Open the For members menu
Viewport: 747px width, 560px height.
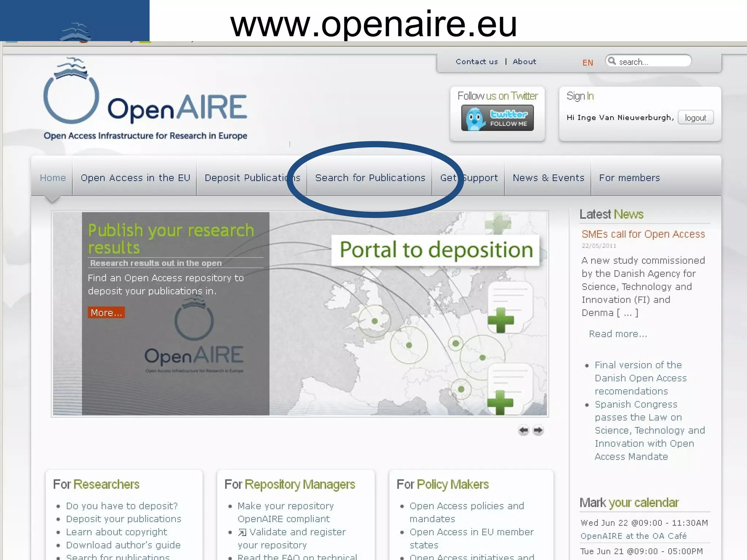coord(630,178)
